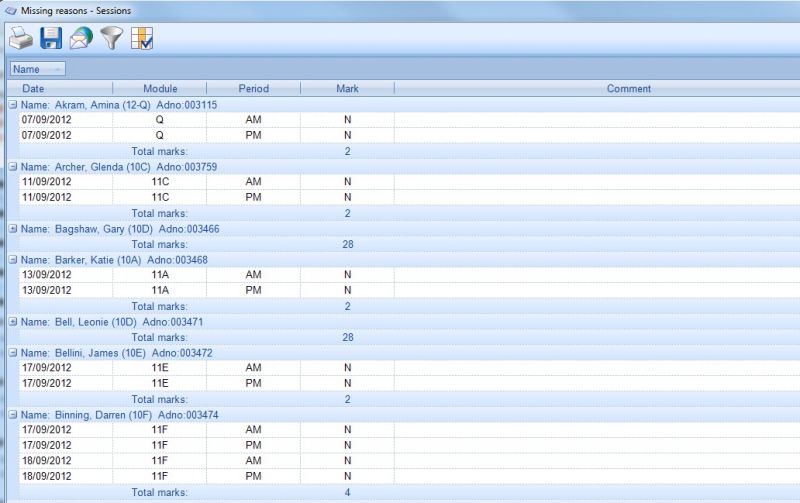Click AM period in Archer row

(254, 182)
